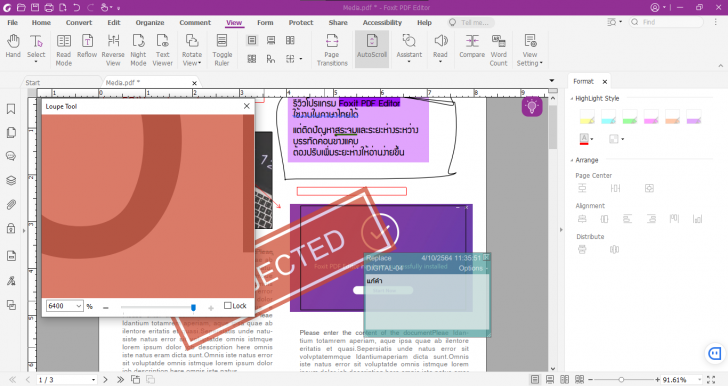
Task: Open the 91.61% zoom level dropdown
Action: [x=699, y=380]
